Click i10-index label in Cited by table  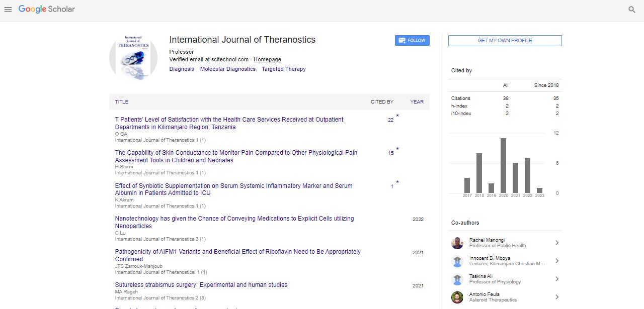pos(461,114)
